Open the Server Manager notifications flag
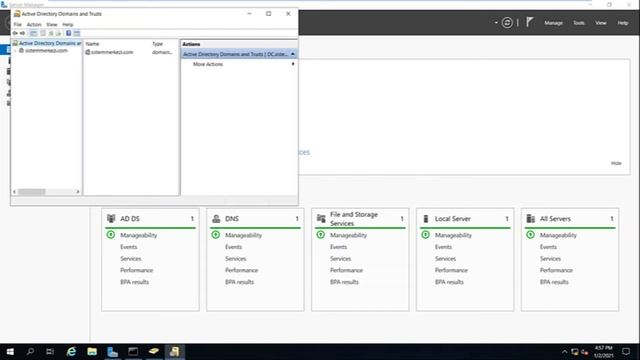Screen dimensions: 640x360 [x=529, y=22]
